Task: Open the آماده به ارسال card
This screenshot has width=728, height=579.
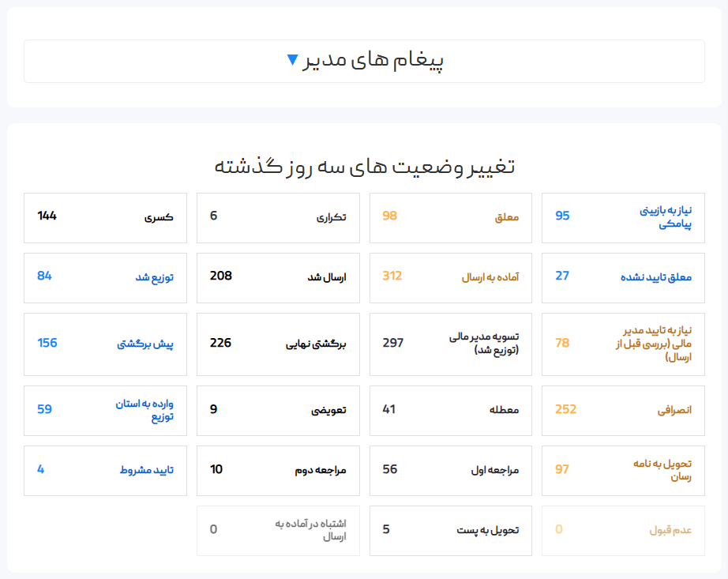Action: tap(451, 277)
